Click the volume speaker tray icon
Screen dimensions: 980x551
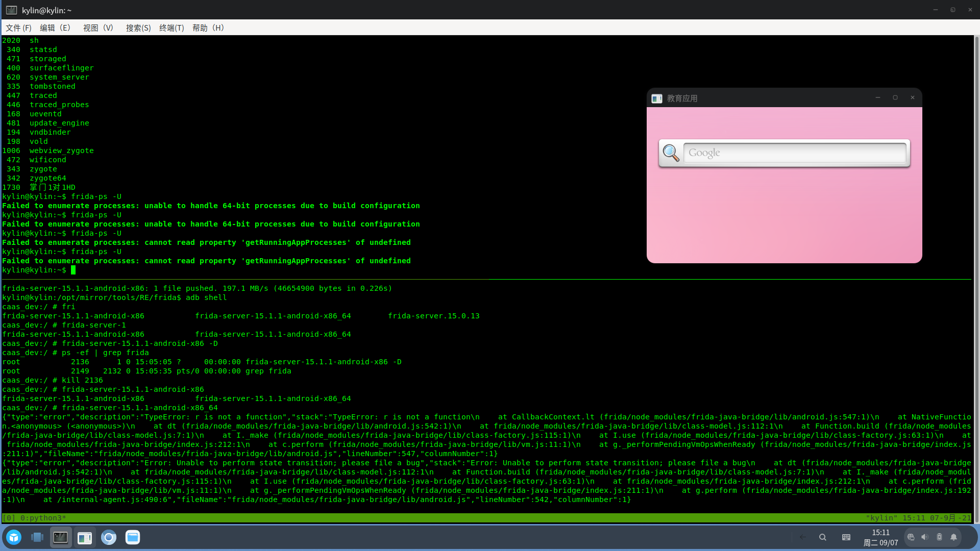pyautogui.click(x=925, y=537)
